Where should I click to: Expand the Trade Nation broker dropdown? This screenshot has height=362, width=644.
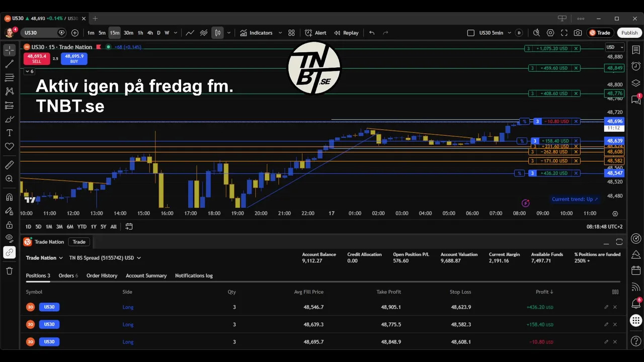click(44, 257)
